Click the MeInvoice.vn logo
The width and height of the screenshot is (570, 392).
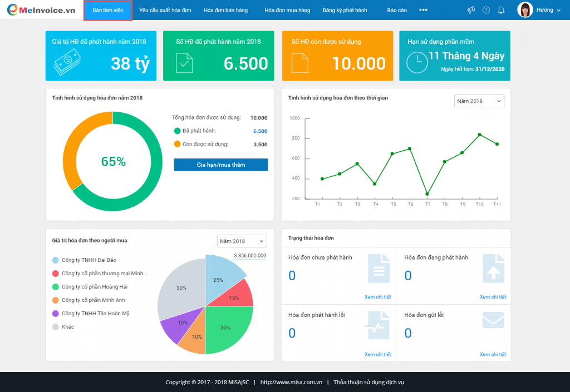41,10
